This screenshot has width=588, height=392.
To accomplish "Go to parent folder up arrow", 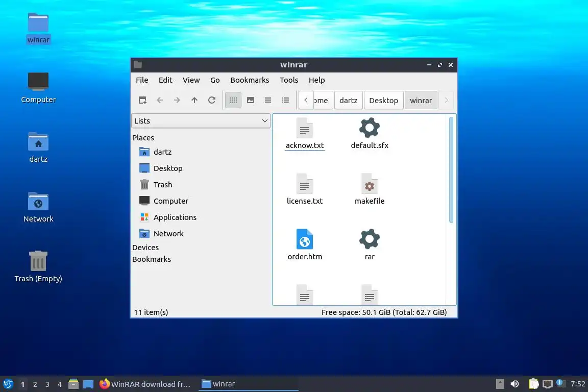I will pyautogui.click(x=194, y=100).
